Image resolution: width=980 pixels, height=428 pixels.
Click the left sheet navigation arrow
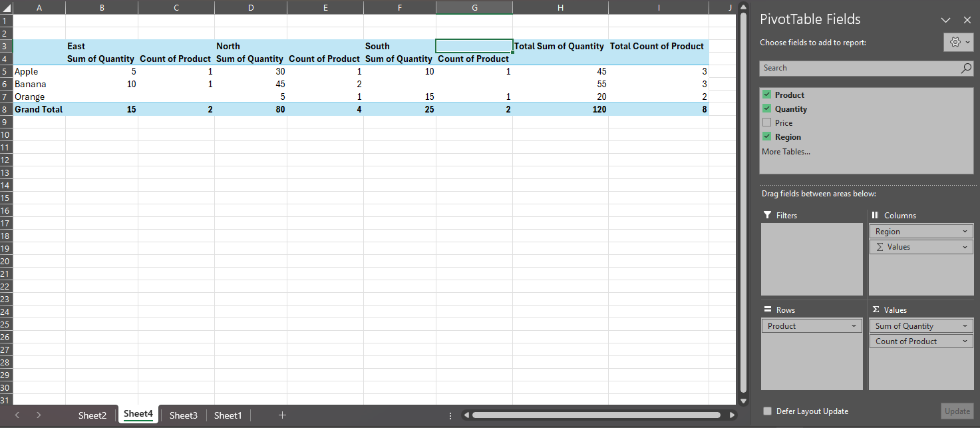17,415
